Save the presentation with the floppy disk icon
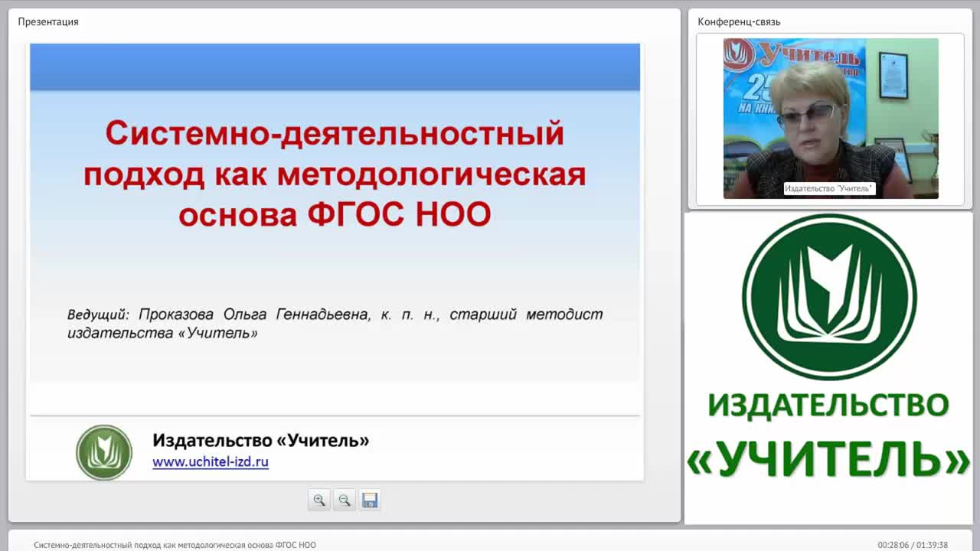This screenshot has height=551, width=980. click(x=370, y=500)
